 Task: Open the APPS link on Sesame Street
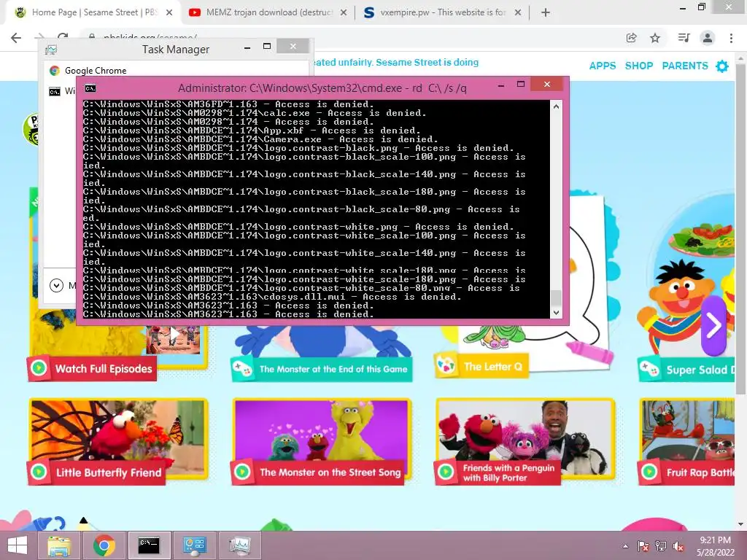tap(603, 66)
